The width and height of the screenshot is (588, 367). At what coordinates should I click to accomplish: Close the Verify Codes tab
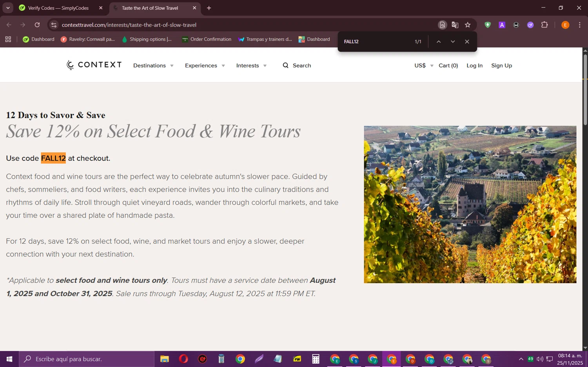[101, 8]
